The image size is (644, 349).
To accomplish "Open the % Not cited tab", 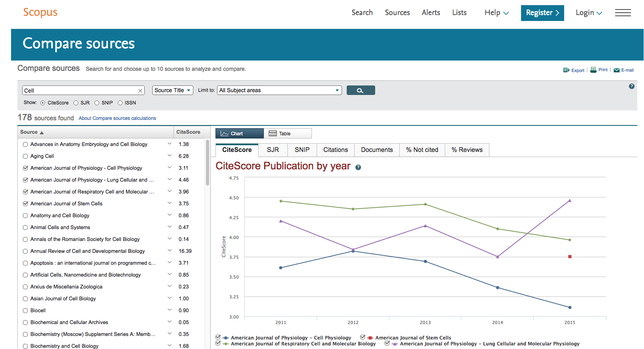I will pyautogui.click(x=422, y=150).
